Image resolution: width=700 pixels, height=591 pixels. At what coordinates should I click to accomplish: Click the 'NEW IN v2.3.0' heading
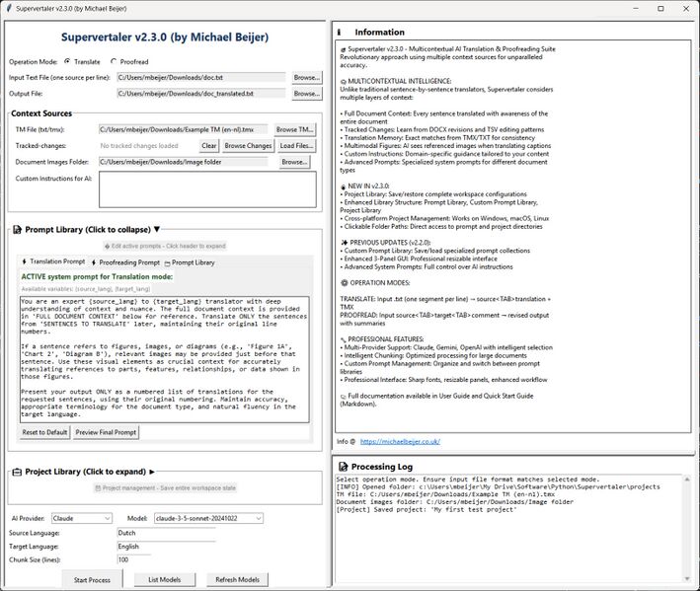pos(368,186)
